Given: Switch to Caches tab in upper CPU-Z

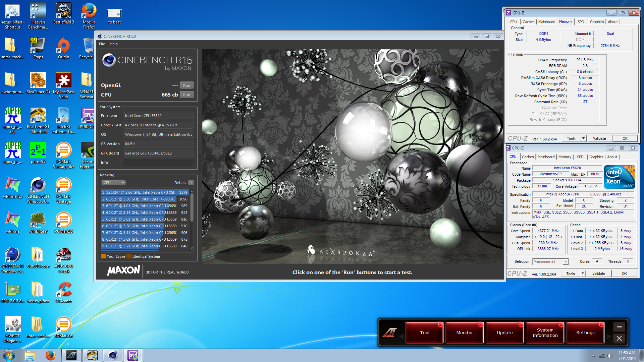Looking at the screenshot, I should [x=528, y=22].
